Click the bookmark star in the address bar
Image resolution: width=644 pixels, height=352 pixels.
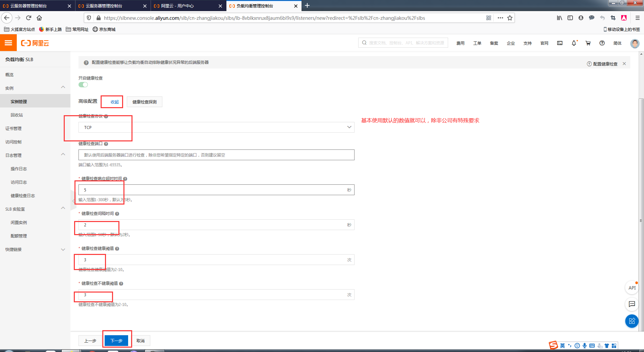511,18
